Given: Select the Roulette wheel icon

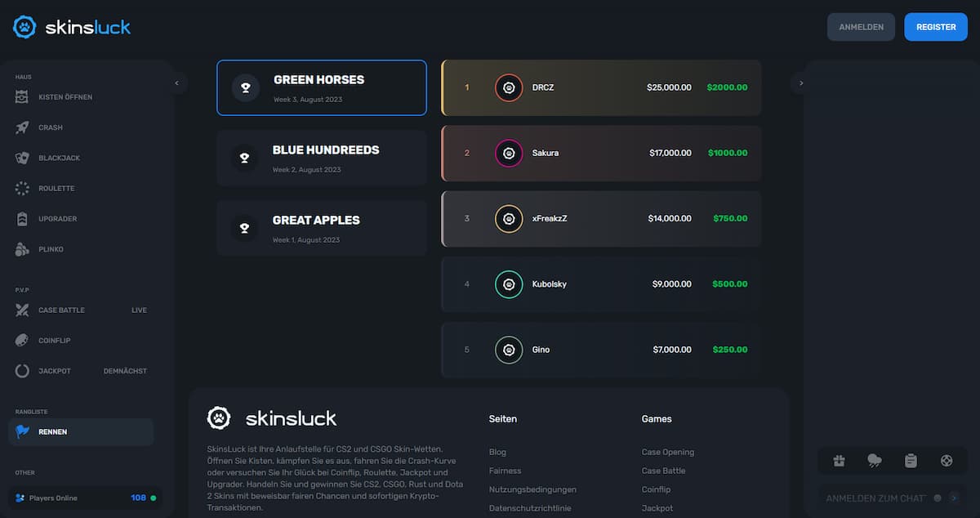Looking at the screenshot, I should point(22,188).
